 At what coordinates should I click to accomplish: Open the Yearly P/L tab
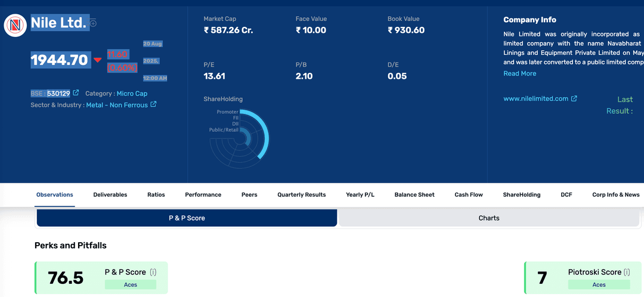(x=360, y=194)
